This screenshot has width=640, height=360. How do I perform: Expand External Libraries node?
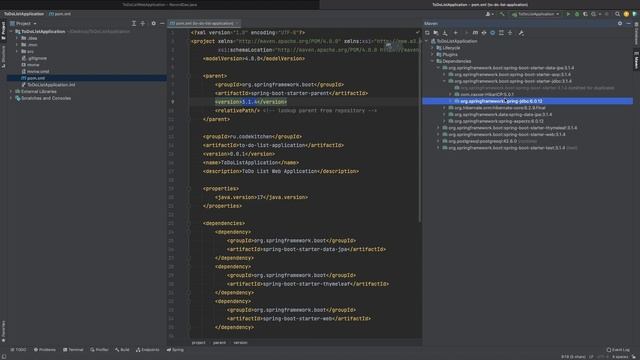(11, 91)
